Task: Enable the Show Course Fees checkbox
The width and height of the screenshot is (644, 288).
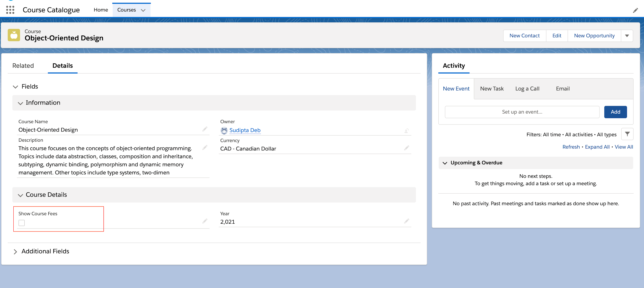Action: (x=22, y=223)
